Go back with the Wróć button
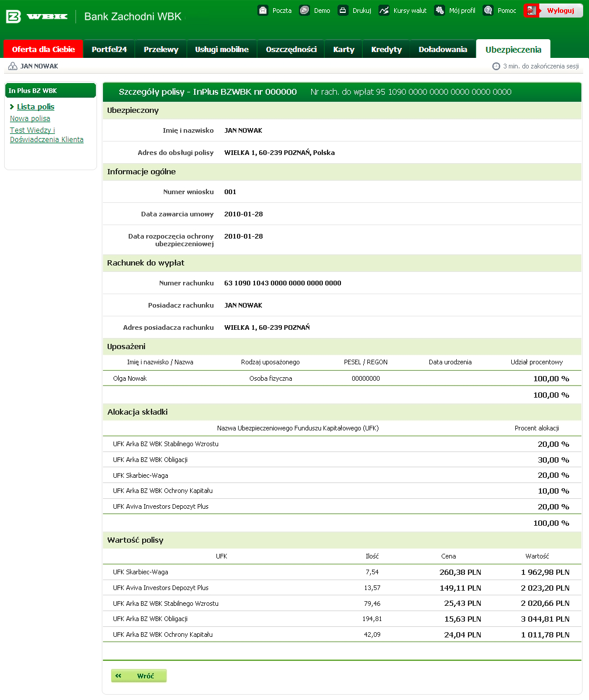This screenshot has width=589, height=700. [x=139, y=675]
